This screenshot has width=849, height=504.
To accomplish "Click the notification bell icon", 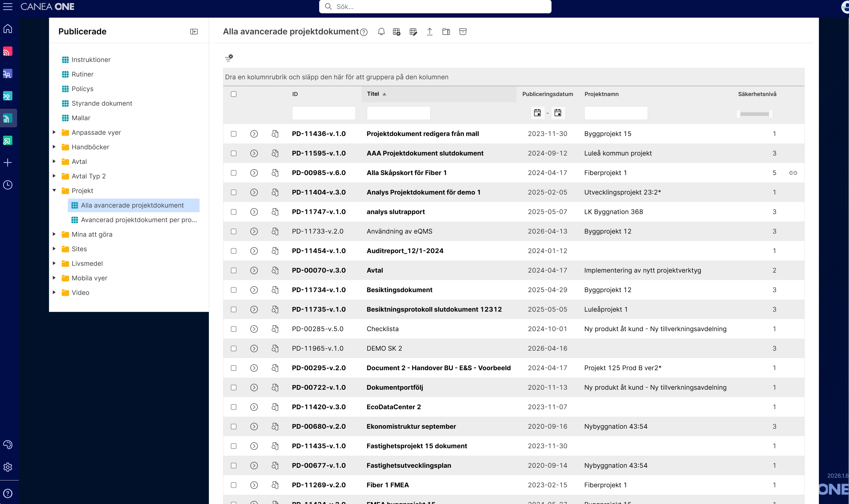I will (381, 32).
